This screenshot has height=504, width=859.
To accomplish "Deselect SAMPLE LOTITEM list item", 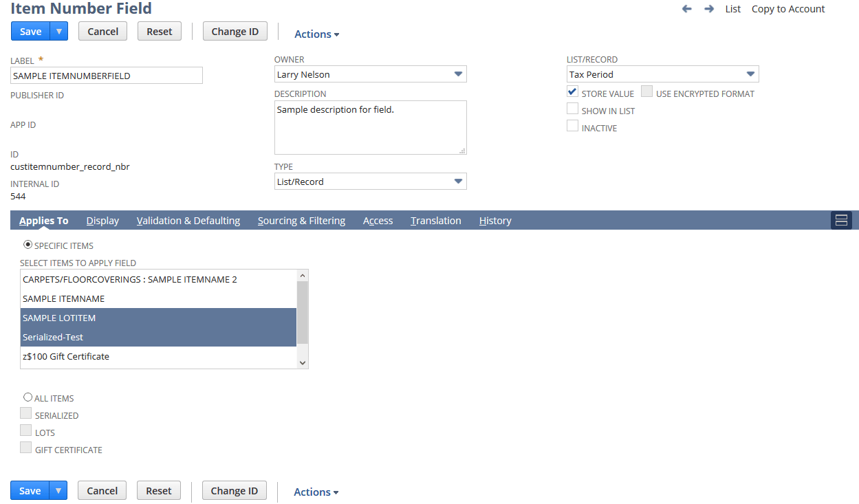I will point(158,318).
